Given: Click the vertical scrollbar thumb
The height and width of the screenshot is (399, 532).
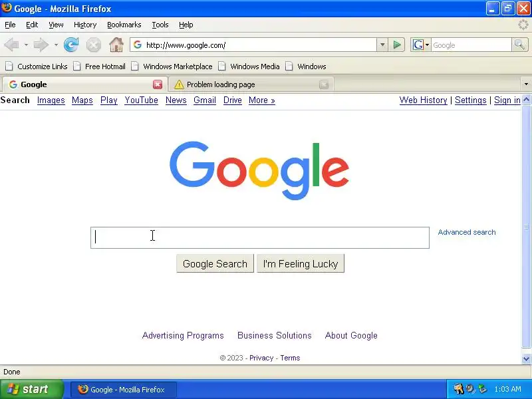Looking at the screenshot, I should [x=526, y=226].
